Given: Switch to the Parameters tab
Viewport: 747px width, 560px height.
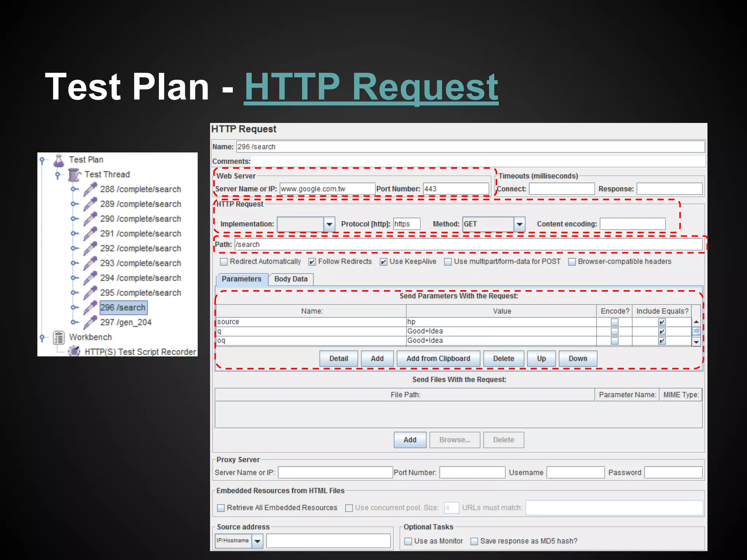Looking at the screenshot, I should pyautogui.click(x=242, y=279).
